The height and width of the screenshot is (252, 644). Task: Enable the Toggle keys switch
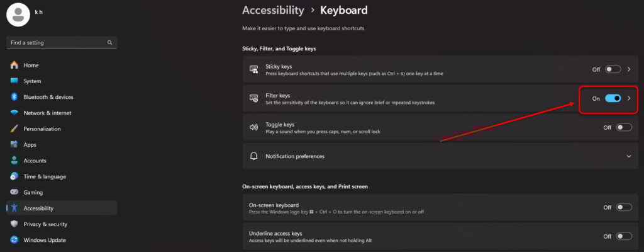click(x=624, y=128)
